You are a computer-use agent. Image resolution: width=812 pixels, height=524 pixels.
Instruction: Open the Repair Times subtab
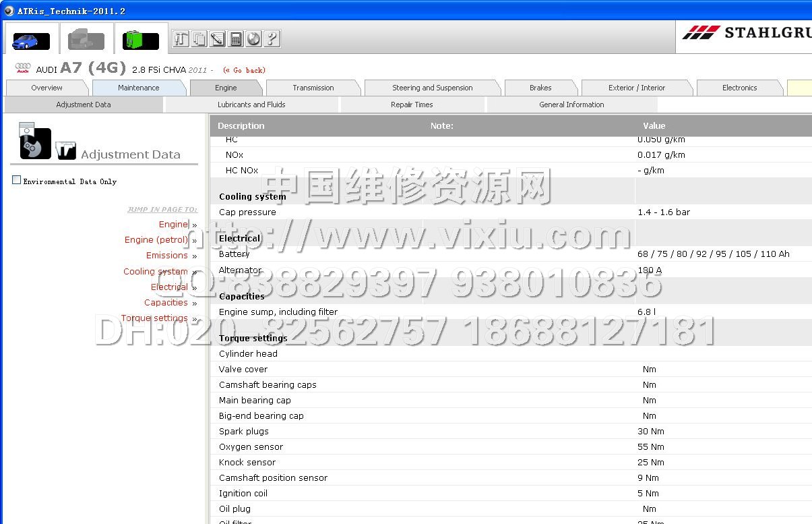pyautogui.click(x=412, y=105)
